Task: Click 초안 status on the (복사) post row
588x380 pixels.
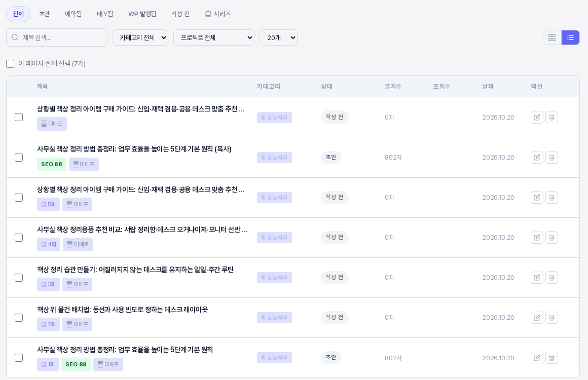Action: tap(330, 158)
